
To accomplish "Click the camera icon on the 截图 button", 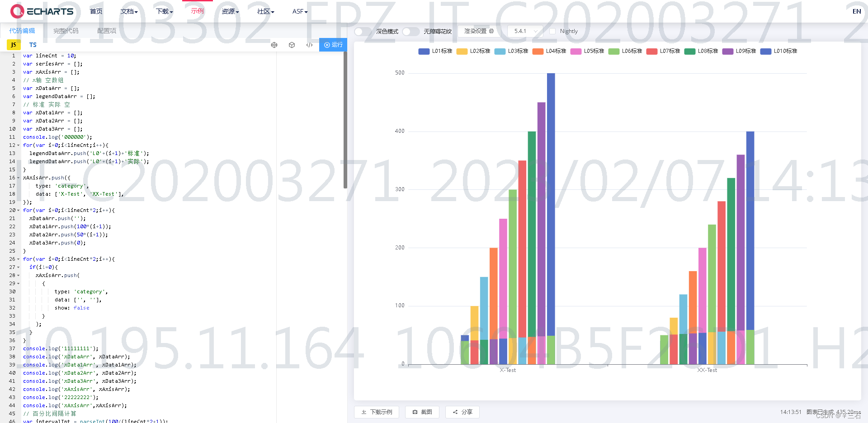I will (415, 412).
